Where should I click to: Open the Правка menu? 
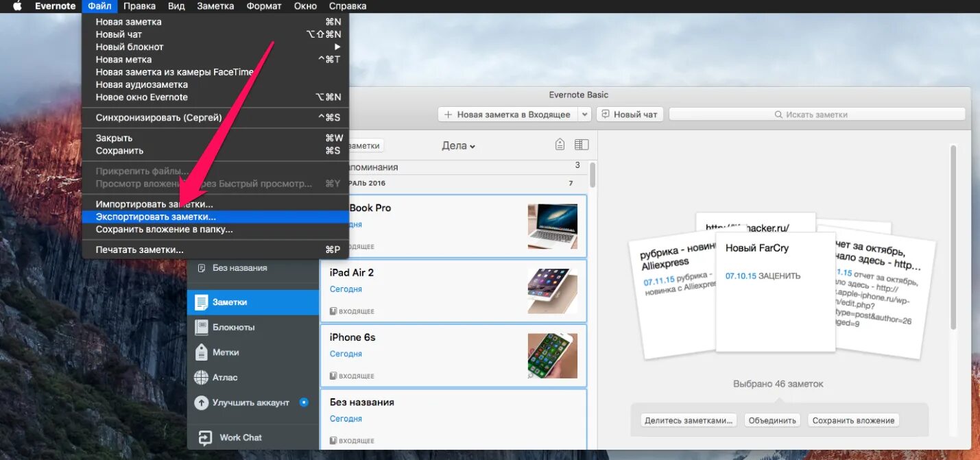(x=139, y=6)
